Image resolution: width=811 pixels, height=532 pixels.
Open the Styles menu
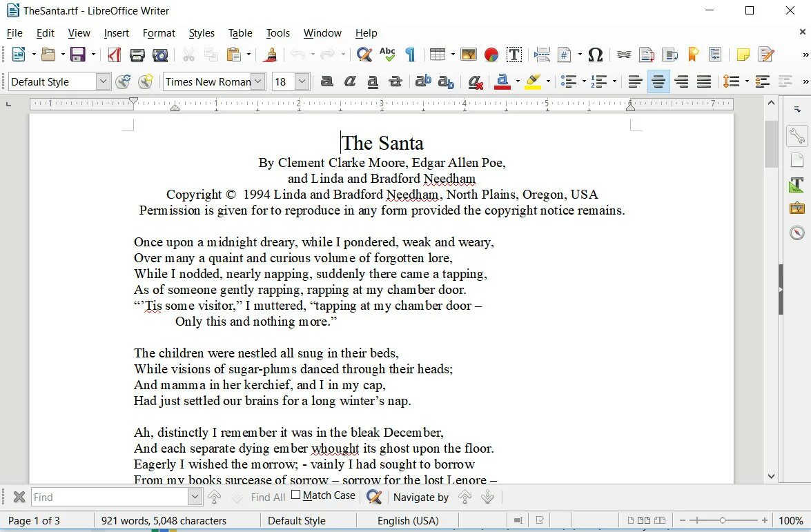pyautogui.click(x=202, y=33)
